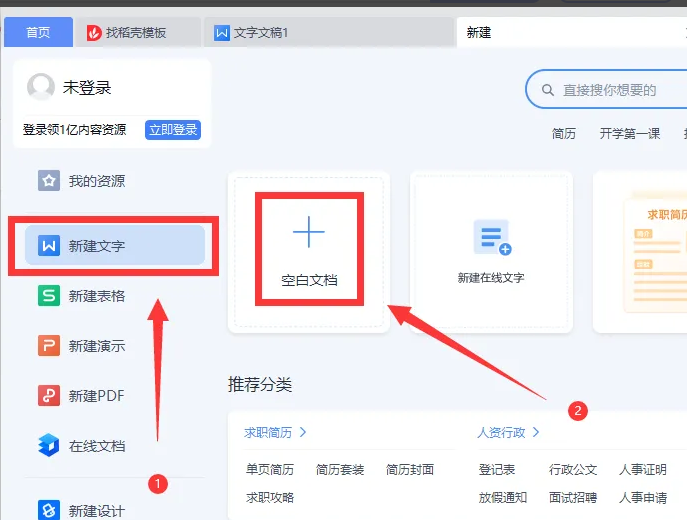Image resolution: width=687 pixels, height=520 pixels.
Task: Expand the 求职简历 category chevron
Action: tap(303, 432)
